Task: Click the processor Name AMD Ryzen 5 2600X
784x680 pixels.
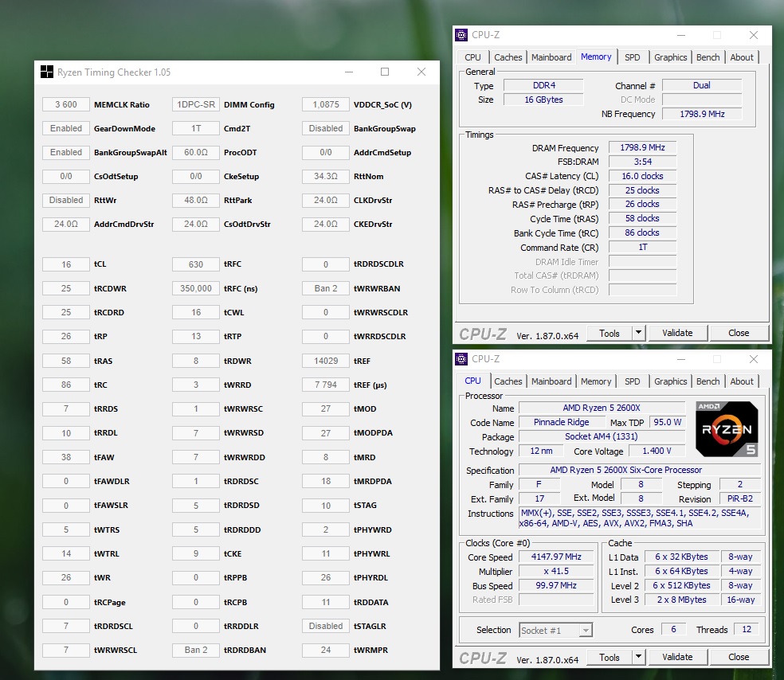Action: pos(602,408)
